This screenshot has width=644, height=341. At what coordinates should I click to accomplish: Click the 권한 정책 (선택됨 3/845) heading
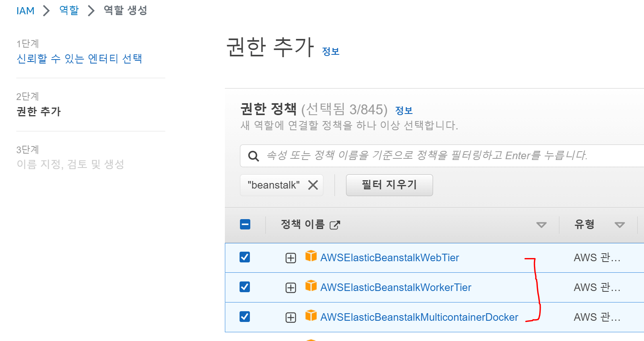click(314, 109)
